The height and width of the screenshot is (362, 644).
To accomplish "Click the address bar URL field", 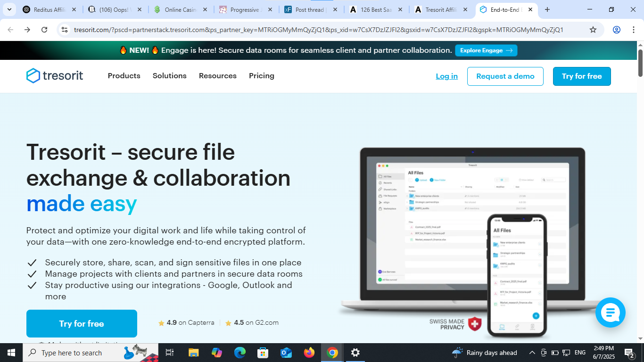I will pyautogui.click(x=318, y=30).
